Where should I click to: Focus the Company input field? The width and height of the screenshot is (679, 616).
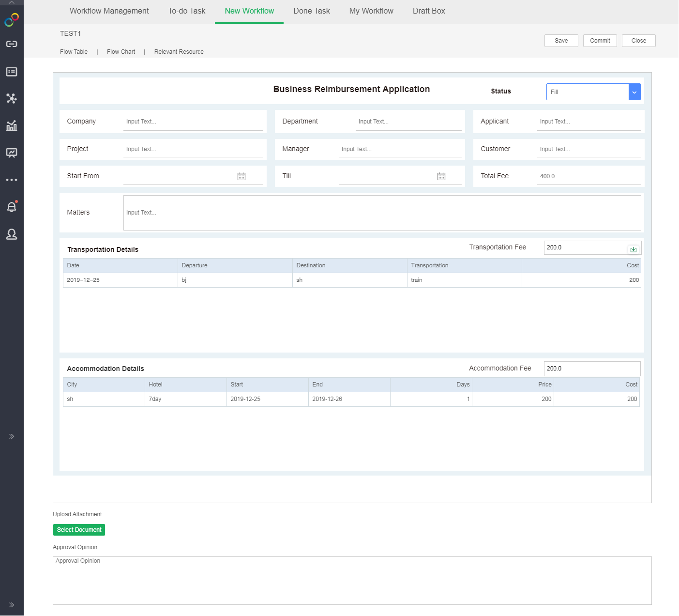point(193,122)
